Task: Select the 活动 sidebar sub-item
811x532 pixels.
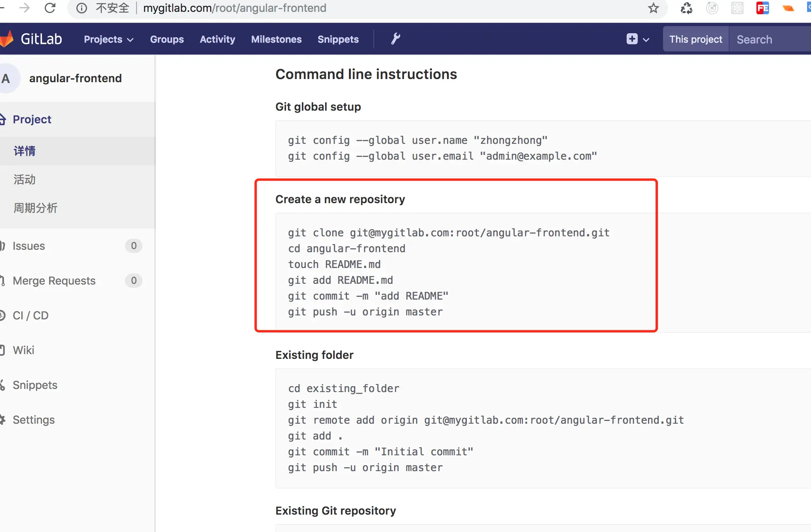Action: click(x=25, y=179)
